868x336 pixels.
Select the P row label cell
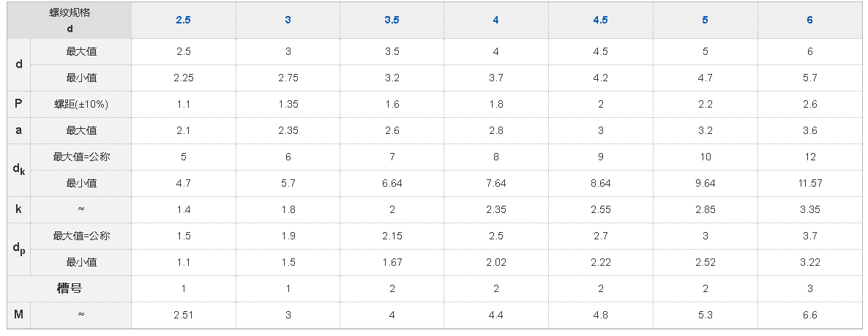click(19, 104)
